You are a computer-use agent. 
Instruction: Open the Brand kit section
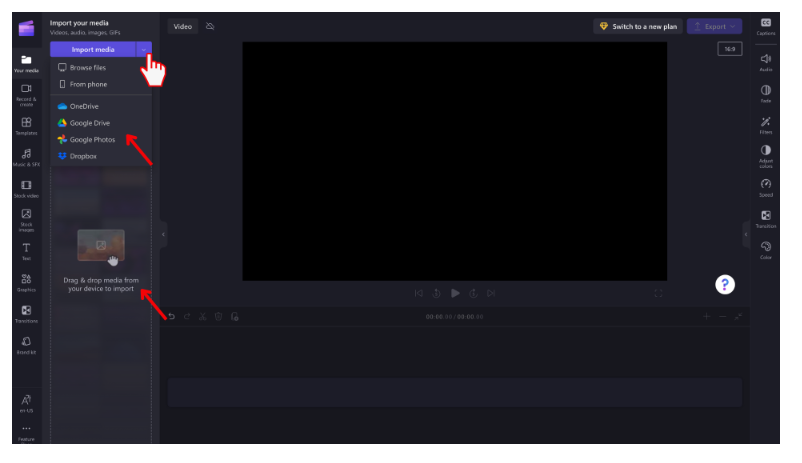click(x=26, y=345)
